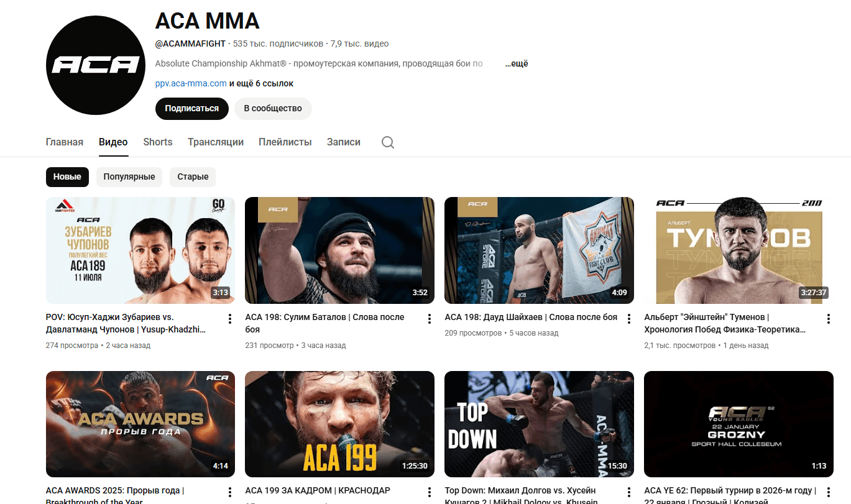Open the ACA YE 62 video thumbnail
The width and height of the screenshot is (851, 504).
click(x=738, y=423)
